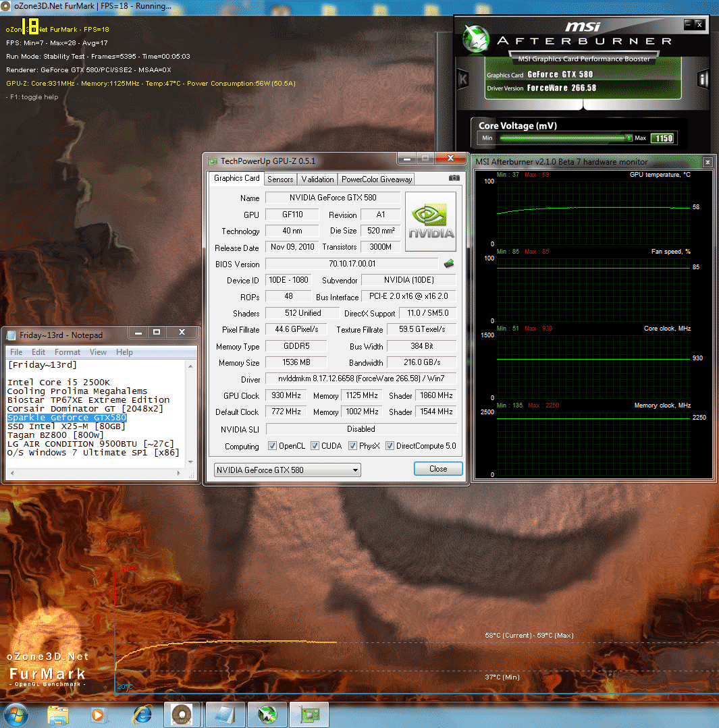Viewport: 719px width, 728px height.
Task: Open the Windows Start menu
Action: tap(17, 715)
